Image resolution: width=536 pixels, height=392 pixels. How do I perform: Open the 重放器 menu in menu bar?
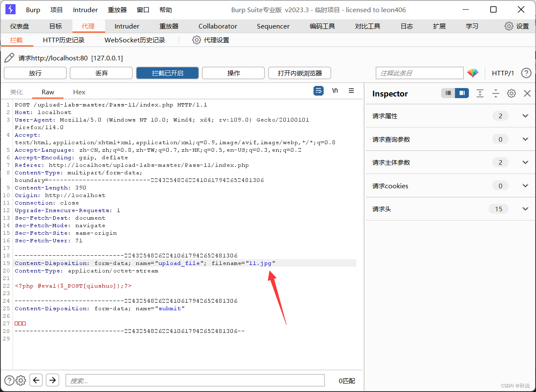[117, 10]
